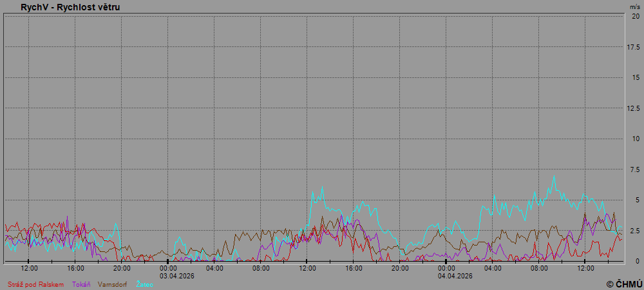This screenshot has width=644, height=290.
Task: Click the m/s unit label
Action: coord(634,6)
